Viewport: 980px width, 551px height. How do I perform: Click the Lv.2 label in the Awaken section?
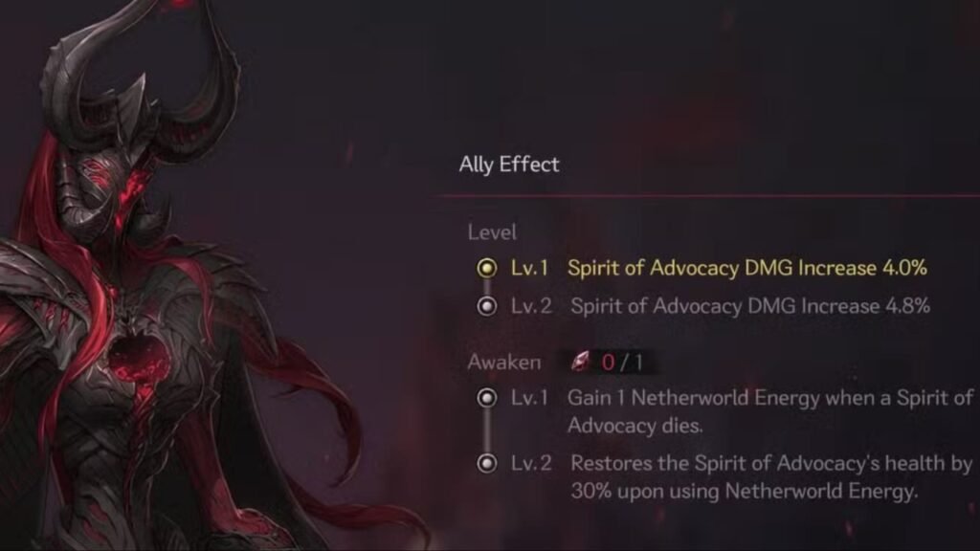pos(531,464)
